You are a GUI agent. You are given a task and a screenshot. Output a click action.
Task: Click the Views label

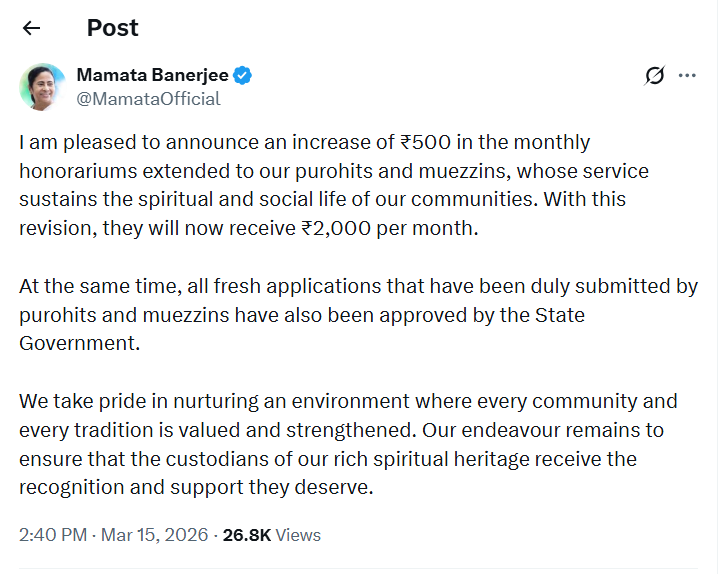click(298, 535)
